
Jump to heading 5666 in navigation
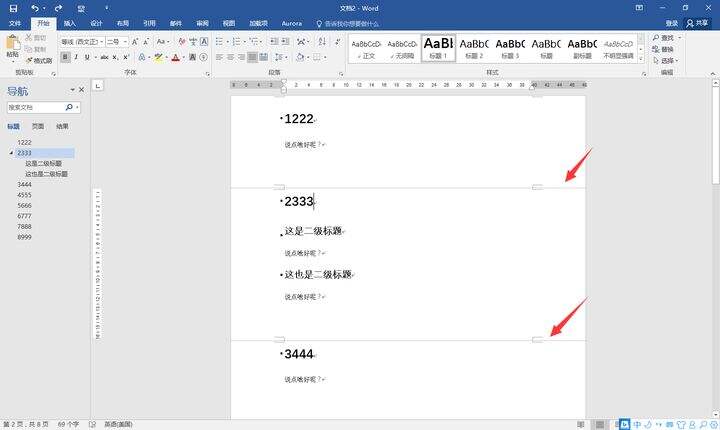click(x=24, y=205)
